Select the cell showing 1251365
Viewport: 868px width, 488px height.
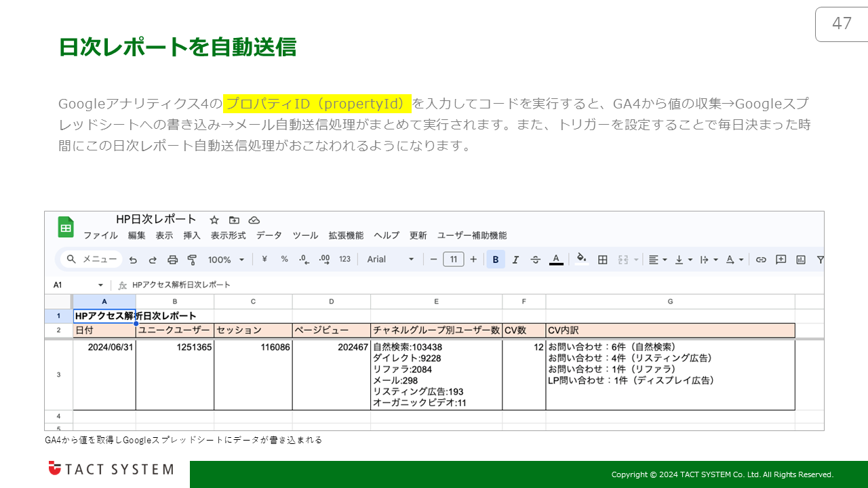175,375
